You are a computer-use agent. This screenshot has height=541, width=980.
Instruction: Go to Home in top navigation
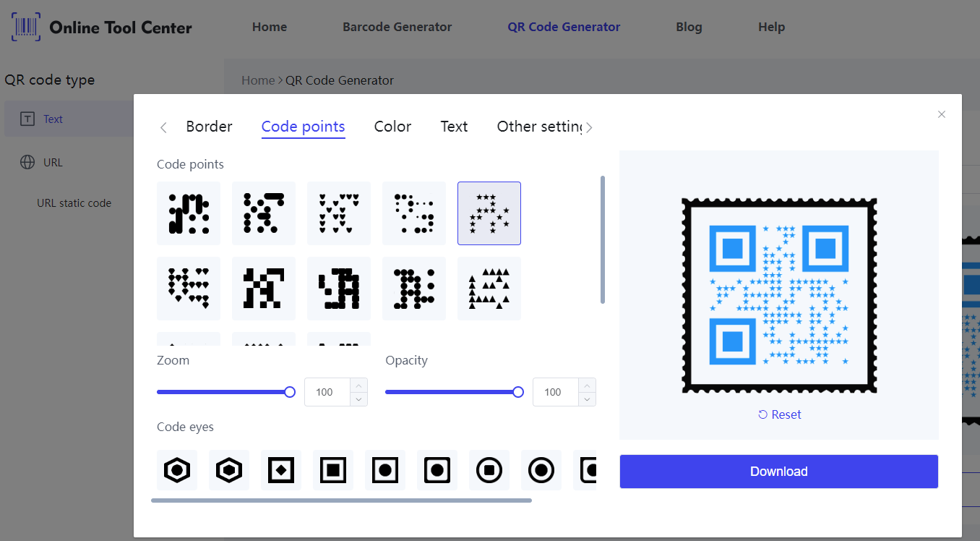pyautogui.click(x=270, y=27)
